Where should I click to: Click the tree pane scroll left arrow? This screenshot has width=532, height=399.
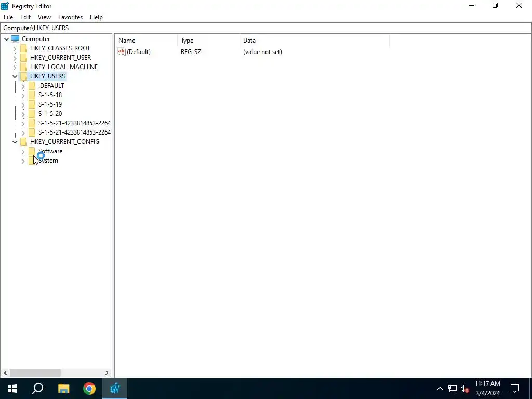(x=5, y=373)
